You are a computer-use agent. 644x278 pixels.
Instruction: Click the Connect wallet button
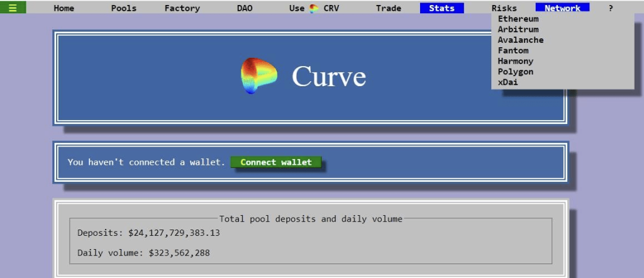276,162
